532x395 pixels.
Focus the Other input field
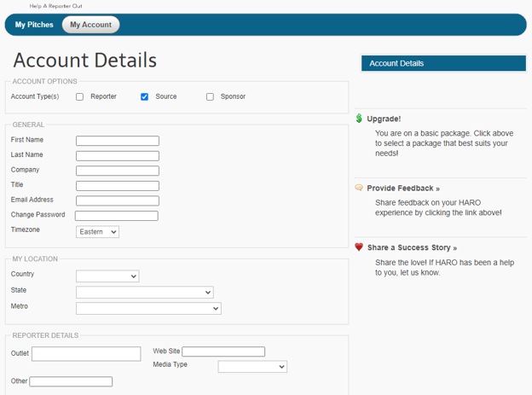[x=71, y=381]
